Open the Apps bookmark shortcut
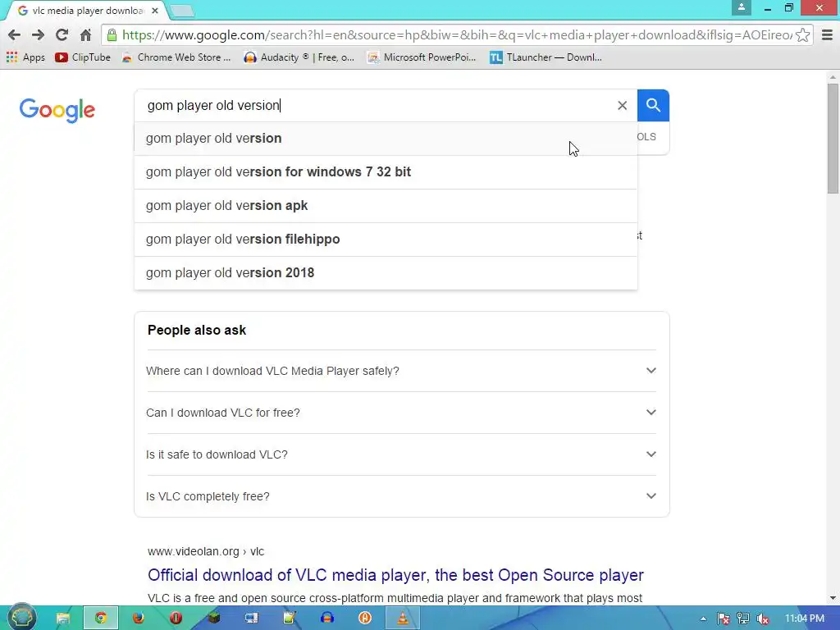Image resolution: width=840 pixels, height=630 pixels. [25, 57]
